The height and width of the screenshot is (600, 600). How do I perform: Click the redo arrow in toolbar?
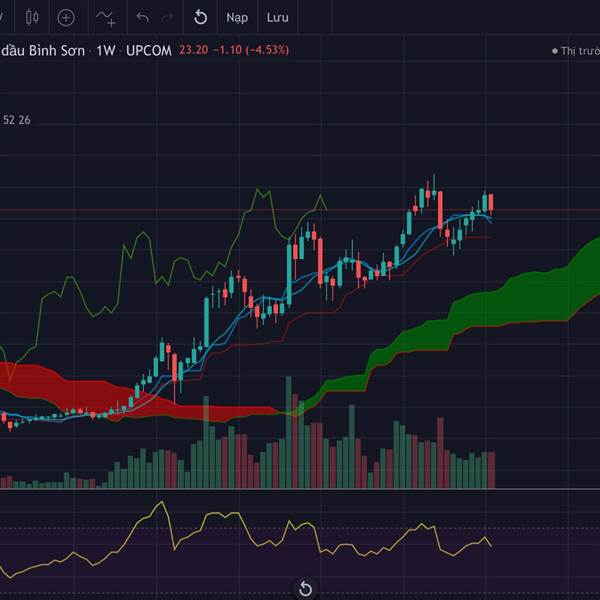coord(167,17)
